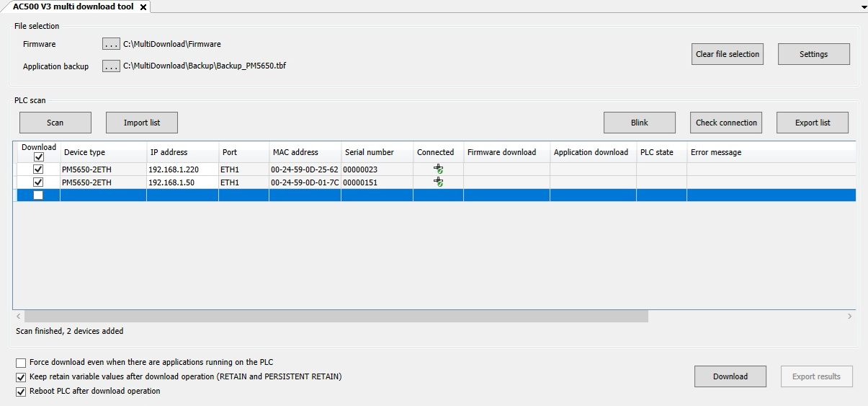Click the scroll left arrow of table
This screenshot has height=406, width=868.
click(18, 316)
